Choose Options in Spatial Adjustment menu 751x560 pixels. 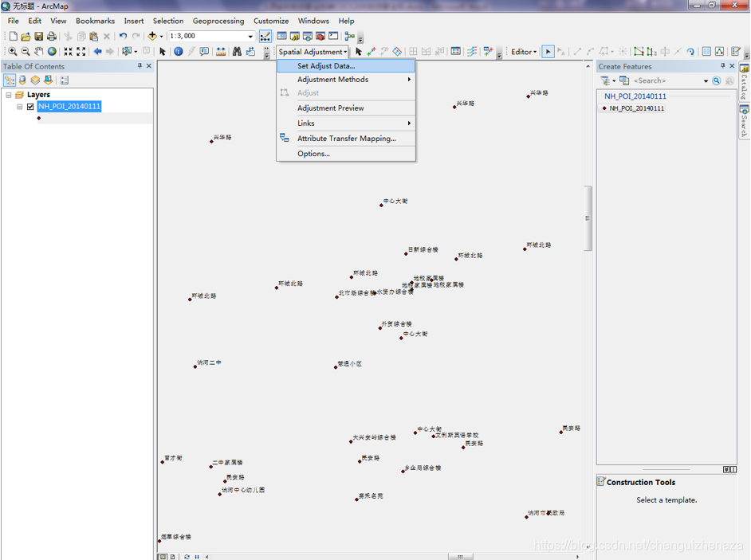(x=346, y=154)
